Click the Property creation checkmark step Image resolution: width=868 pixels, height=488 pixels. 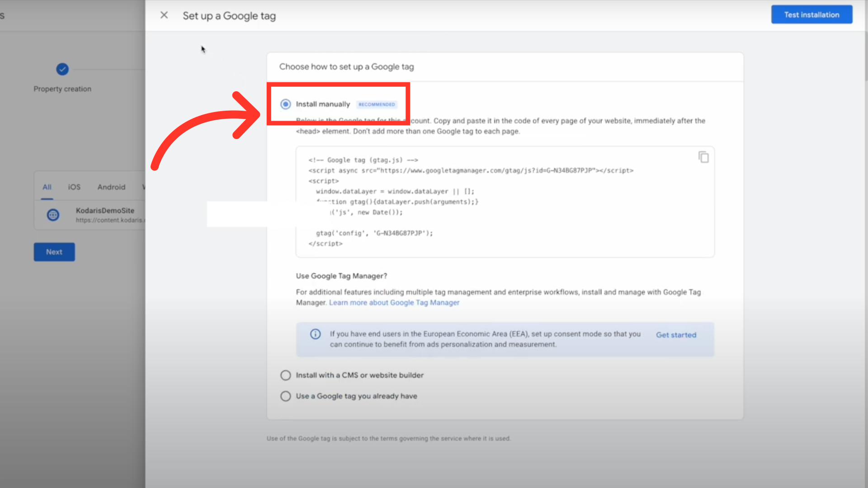click(62, 69)
